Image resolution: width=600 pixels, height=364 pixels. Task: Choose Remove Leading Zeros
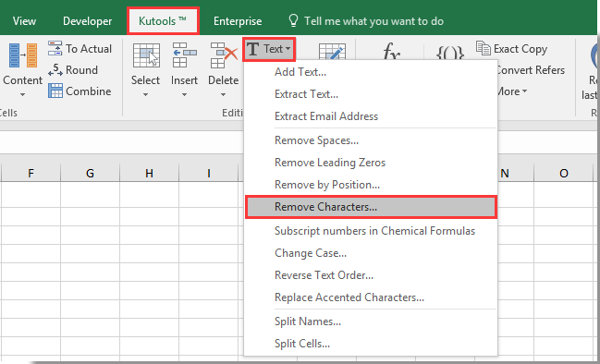click(371, 163)
